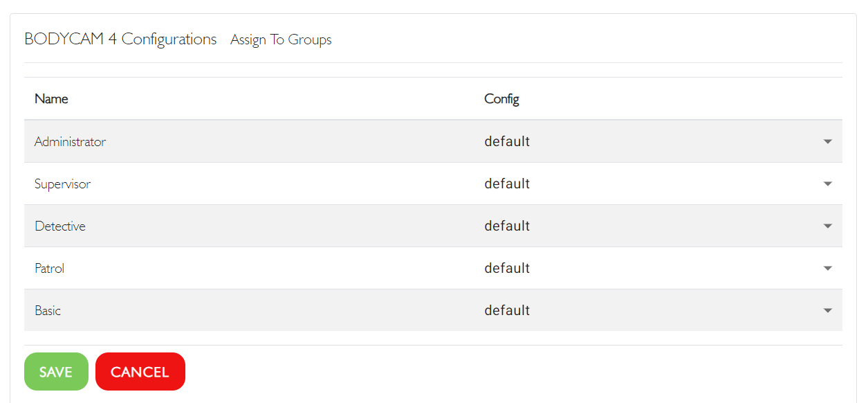The height and width of the screenshot is (403, 868).
Task: Select the Assign To Groups heading
Action: click(281, 40)
